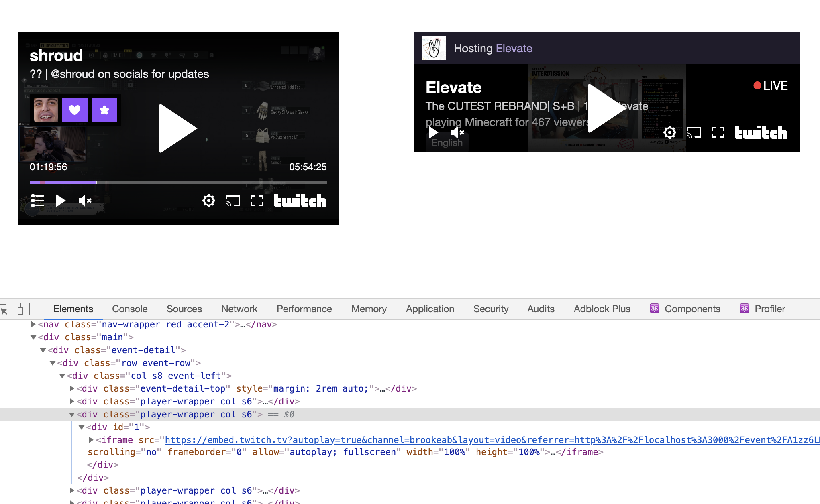820x504 pixels.
Task: Collapse the div class main node
Action: point(33,337)
